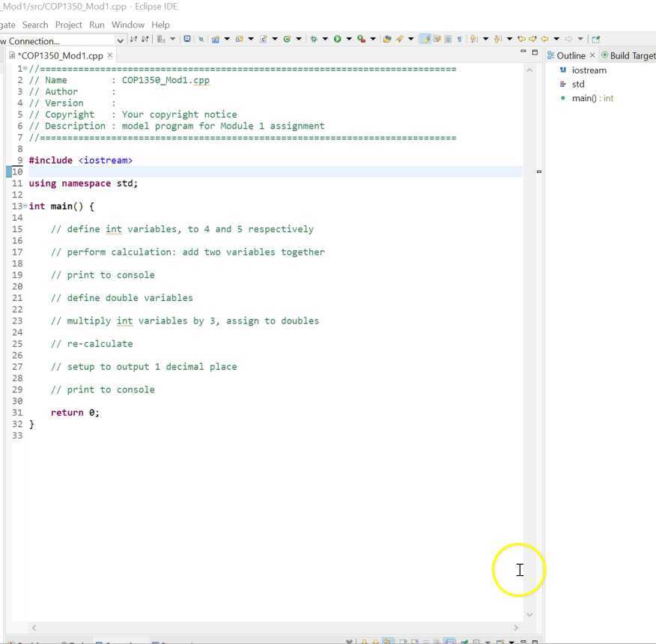
Task: Minimize the editor area with minimize icon
Action: click(x=523, y=52)
